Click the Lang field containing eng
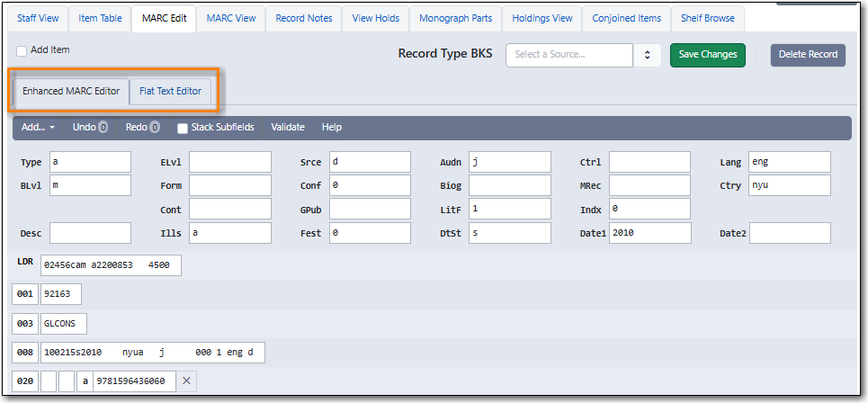Viewport: 868px width, 403px height. click(x=789, y=162)
